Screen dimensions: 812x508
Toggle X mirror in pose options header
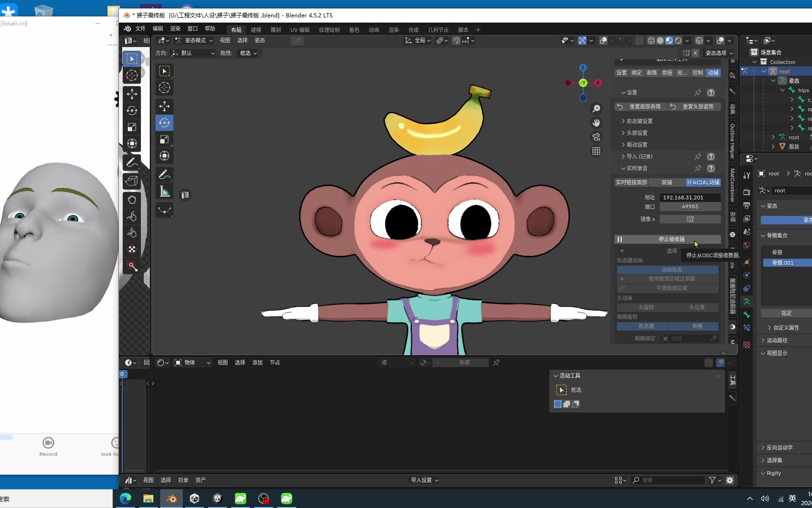tap(695, 53)
